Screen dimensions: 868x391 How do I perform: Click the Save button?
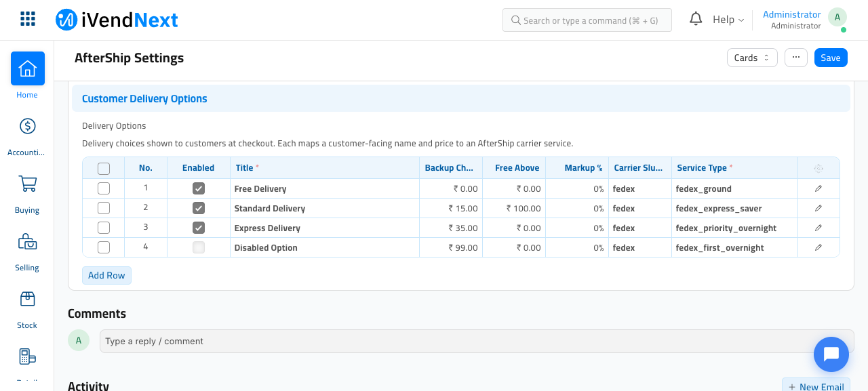(831, 58)
